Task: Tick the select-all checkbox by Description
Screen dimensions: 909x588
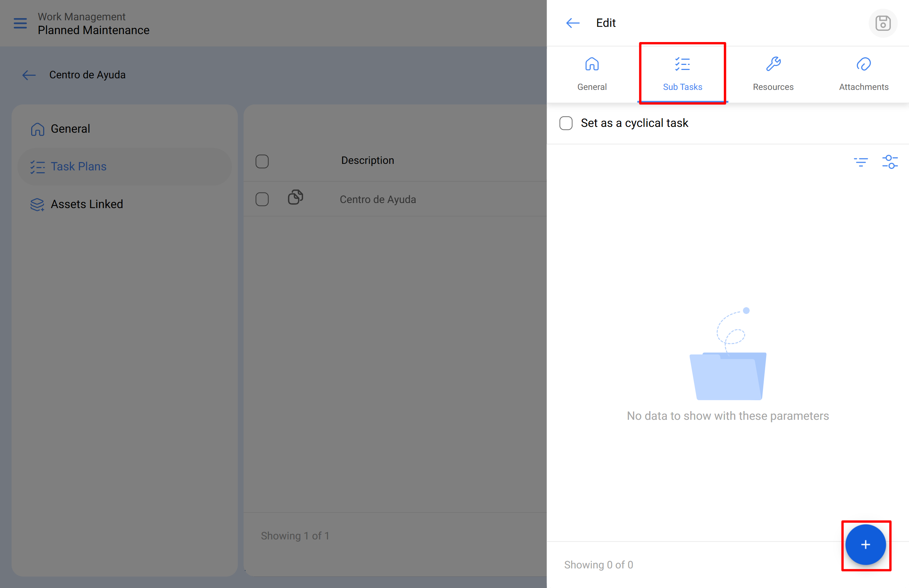Action: [262, 161]
